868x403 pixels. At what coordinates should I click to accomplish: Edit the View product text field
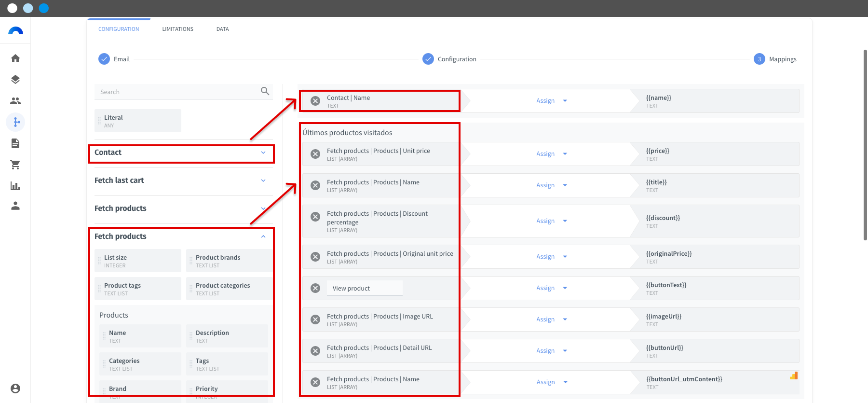pyautogui.click(x=365, y=288)
